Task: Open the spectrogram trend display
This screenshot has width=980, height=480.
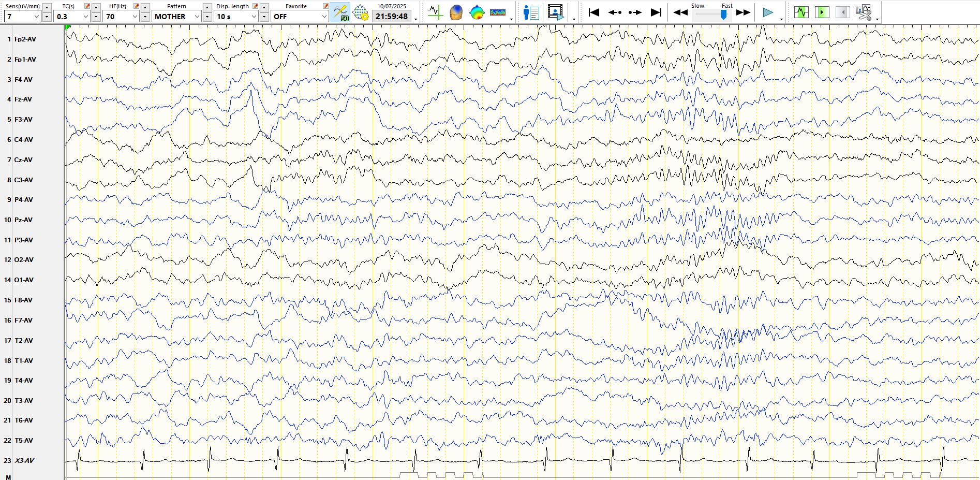Action: (497, 12)
